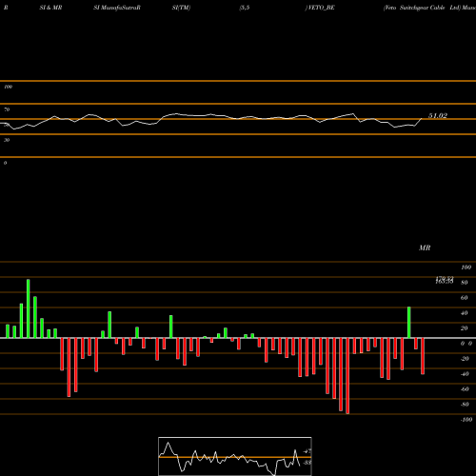Select SI MunafaSutraR header text
The width and height of the screenshot is (476, 476).
[x=117, y=8]
